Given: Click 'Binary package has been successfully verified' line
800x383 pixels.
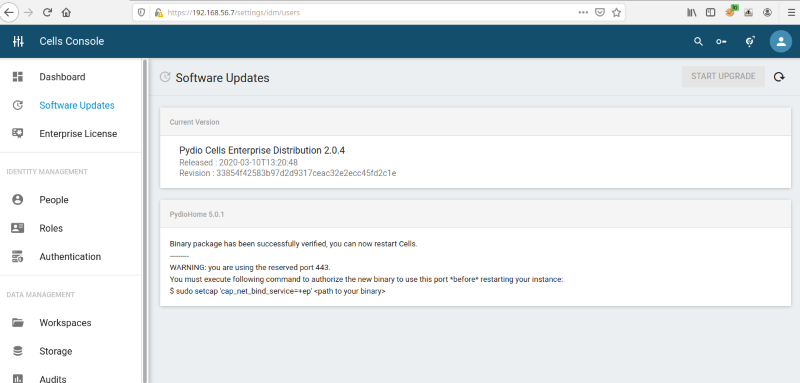Looking at the screenshot, I should click(x=293, y=244).
